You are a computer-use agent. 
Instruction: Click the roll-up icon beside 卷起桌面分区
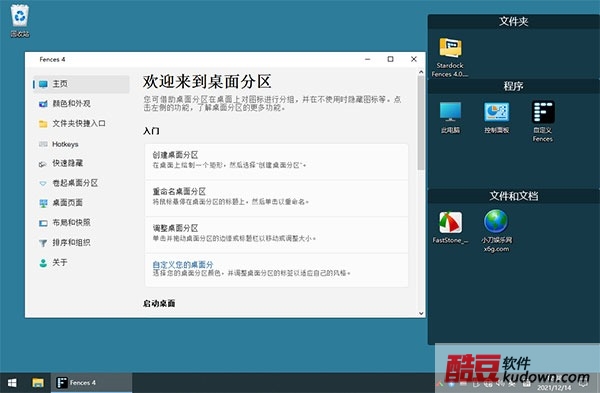click(x=43, y=184)
